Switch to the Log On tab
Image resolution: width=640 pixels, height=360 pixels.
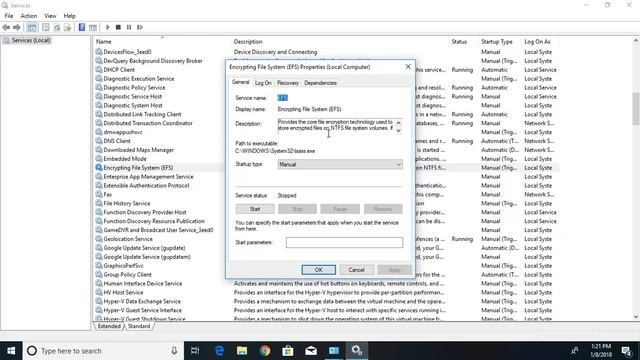coord(263,83)
